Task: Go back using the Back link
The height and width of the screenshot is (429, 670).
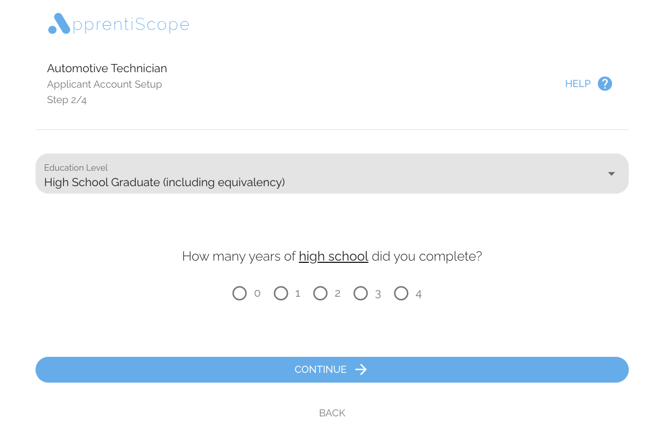Action: (332, 413)
